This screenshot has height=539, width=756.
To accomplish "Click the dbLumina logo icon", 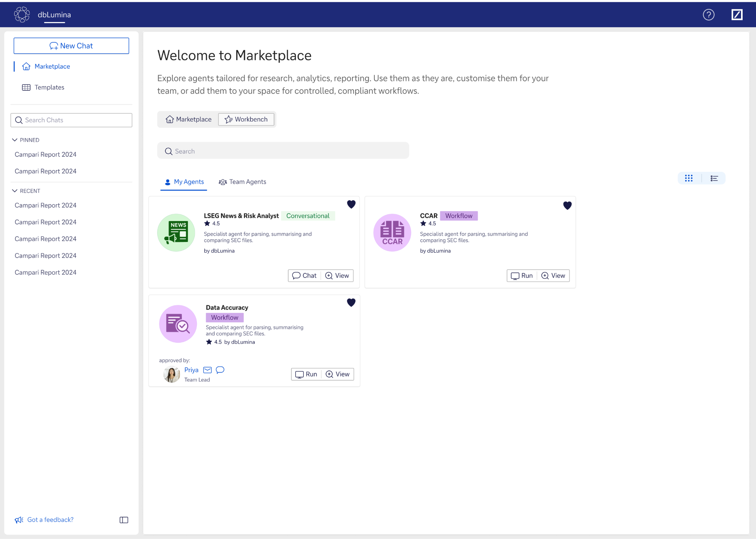I will [22, 15].
